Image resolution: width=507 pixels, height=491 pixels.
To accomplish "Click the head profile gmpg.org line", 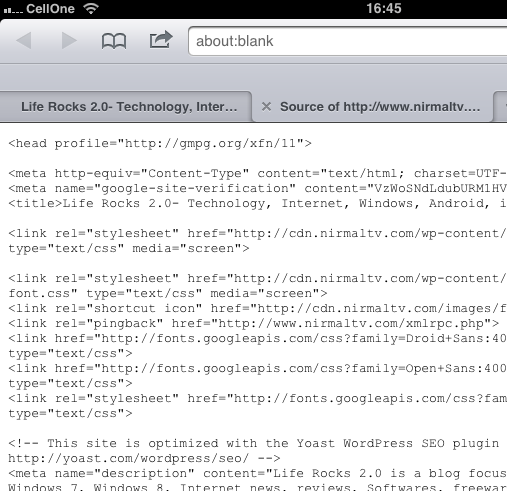I will pyautogui.click(x=160, y=144).
